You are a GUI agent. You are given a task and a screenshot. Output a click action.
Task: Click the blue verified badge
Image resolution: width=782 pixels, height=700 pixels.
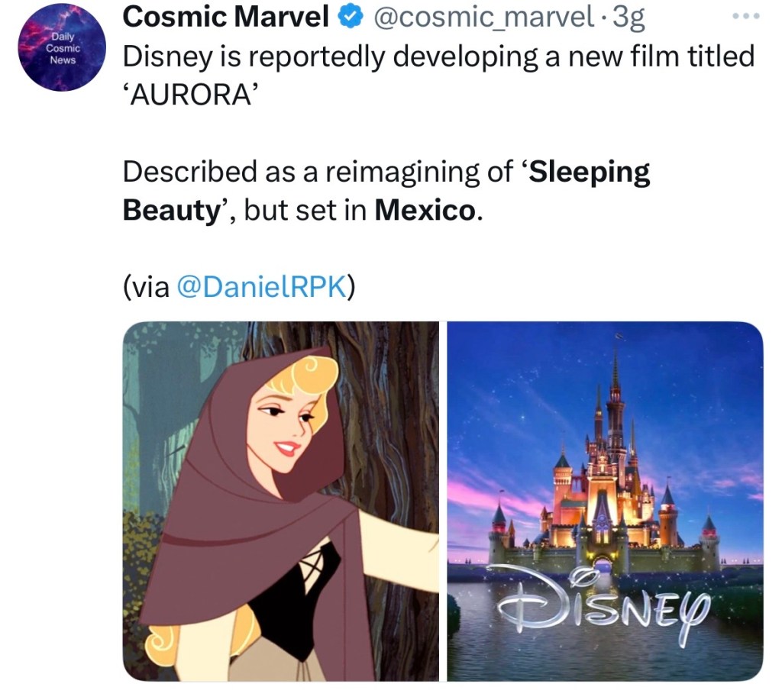pos(349,18)
